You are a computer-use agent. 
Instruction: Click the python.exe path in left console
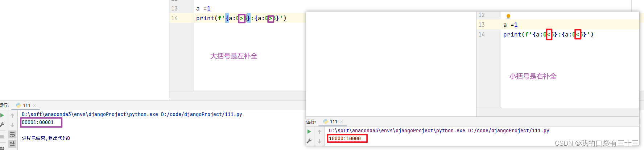90,114
